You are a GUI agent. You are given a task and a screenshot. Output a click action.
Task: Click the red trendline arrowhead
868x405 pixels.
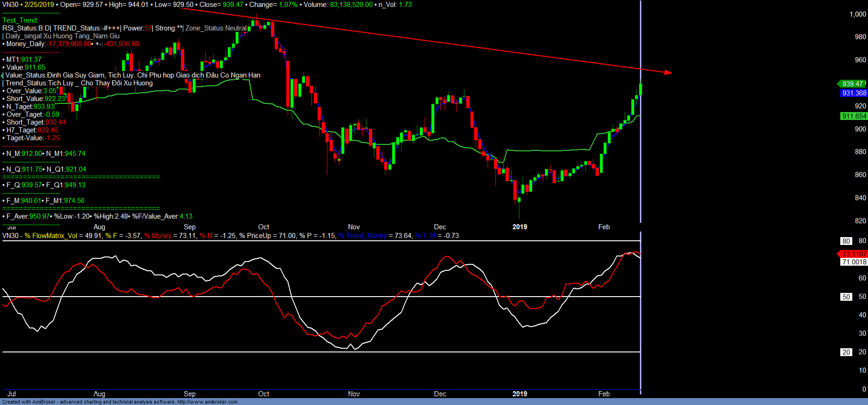[x=668, y=72]
